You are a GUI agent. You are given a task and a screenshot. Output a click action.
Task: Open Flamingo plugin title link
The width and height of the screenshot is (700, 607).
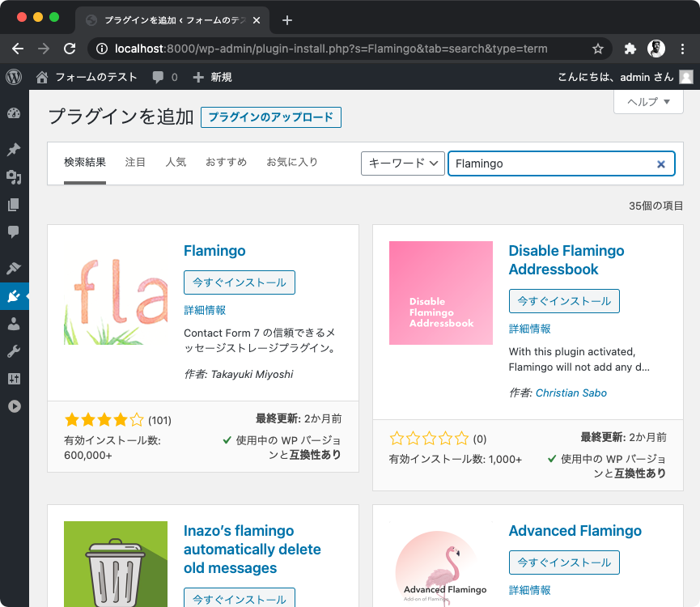[214, 251]
